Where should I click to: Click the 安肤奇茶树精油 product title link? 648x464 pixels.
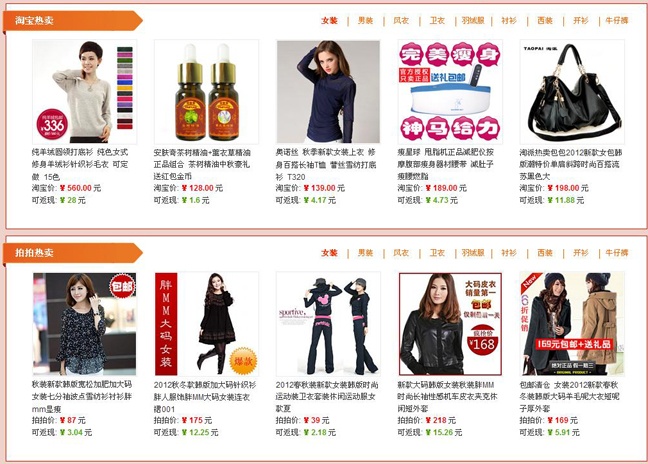[x=202, y=164]
